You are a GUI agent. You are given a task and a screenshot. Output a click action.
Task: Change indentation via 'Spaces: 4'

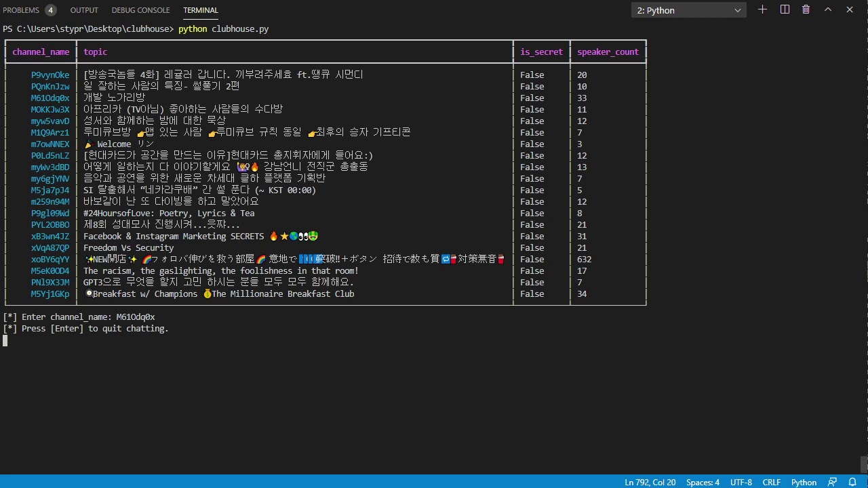coord(703,482)
